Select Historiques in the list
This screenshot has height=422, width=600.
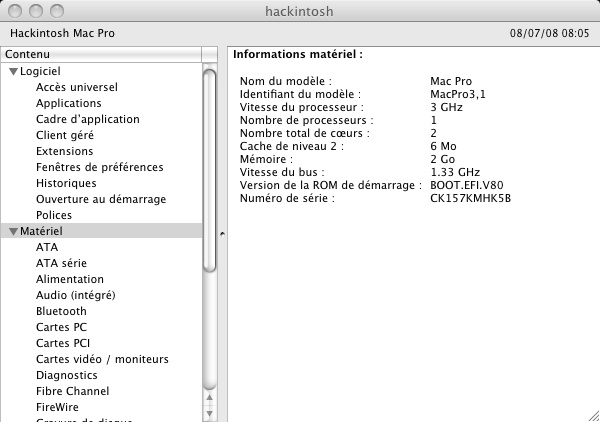click(x=66, y=183)
